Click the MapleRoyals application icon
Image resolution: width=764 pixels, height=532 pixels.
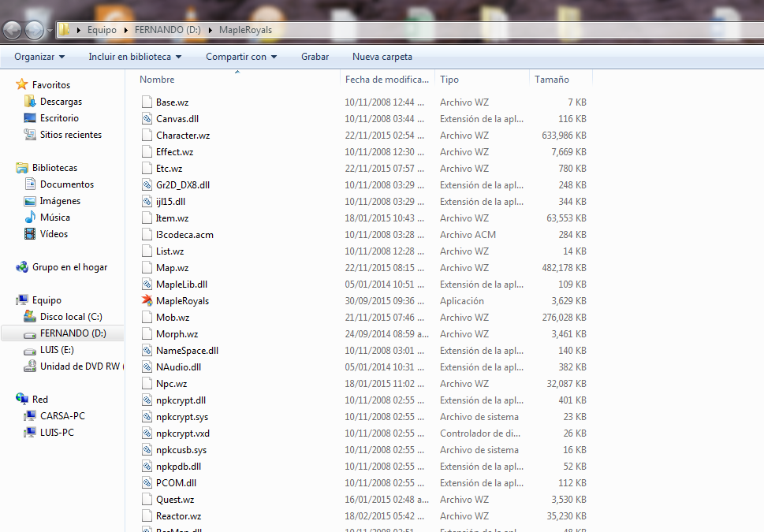147,300
